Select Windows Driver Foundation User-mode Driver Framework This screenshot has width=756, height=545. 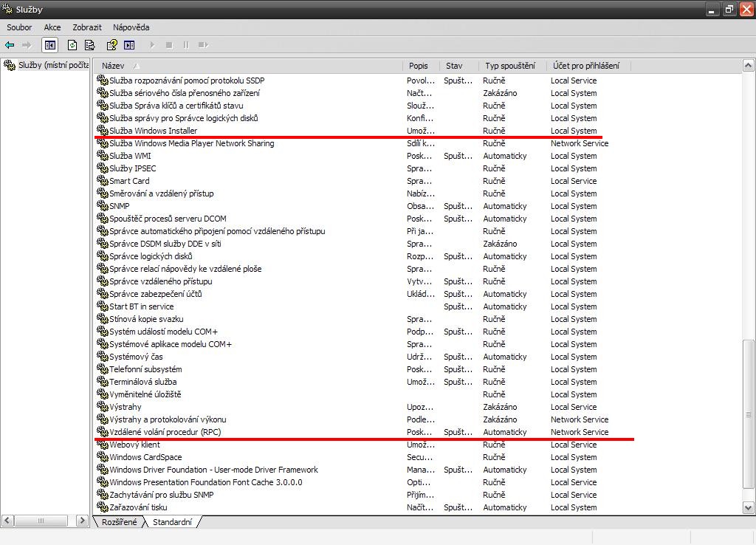213,470
